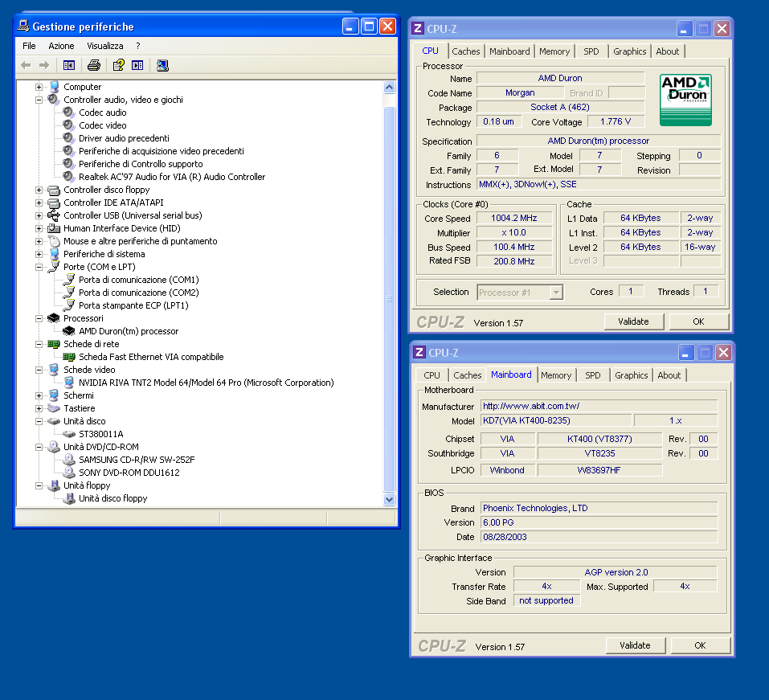Open About tab in bottom CPU-Z window
The width and height of the screenshot is (769, 700).
tap(669, 375)
